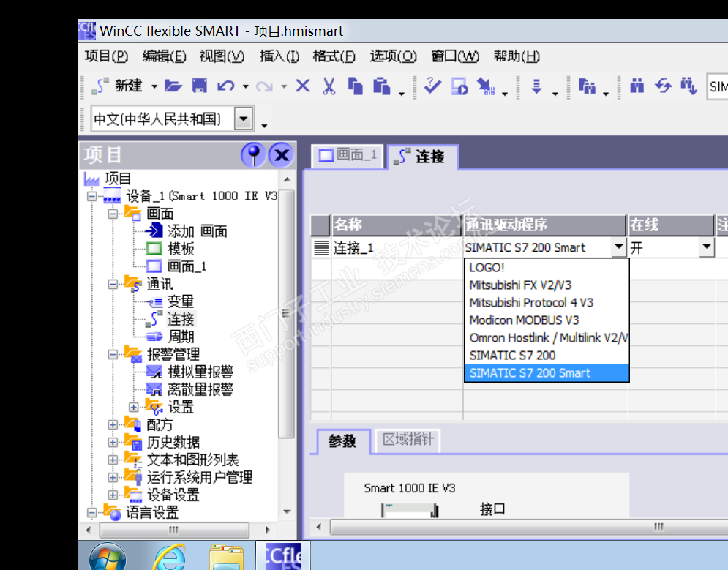Open the 视图(V) menu
Image resolution: width=728 pixels, height=570 pixels.
click(222, 56)
